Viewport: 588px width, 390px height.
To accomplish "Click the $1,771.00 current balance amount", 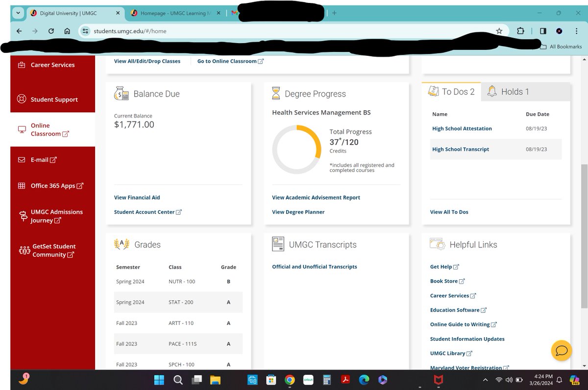I will tap(134, 125).
